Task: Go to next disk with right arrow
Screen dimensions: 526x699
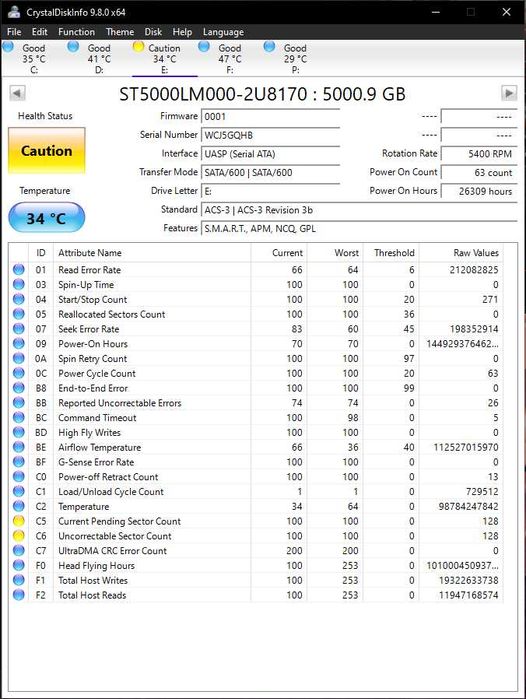Action: pyautogui.click(x=509, y=94)
